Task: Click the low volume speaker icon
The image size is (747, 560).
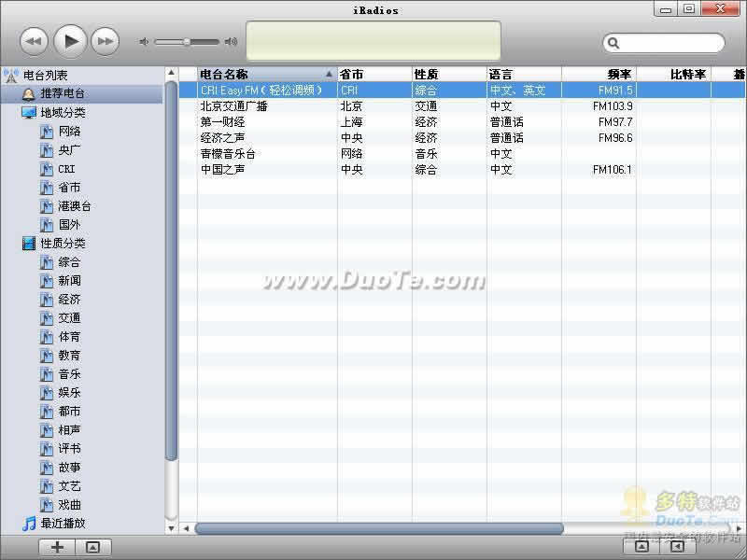Action: pyautogui.click(x=144, y=42)
